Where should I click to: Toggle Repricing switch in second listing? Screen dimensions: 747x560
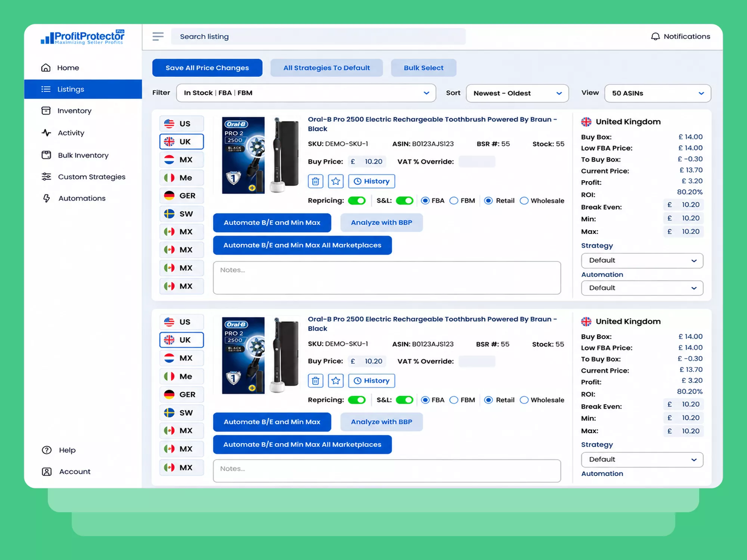point(357,400)
